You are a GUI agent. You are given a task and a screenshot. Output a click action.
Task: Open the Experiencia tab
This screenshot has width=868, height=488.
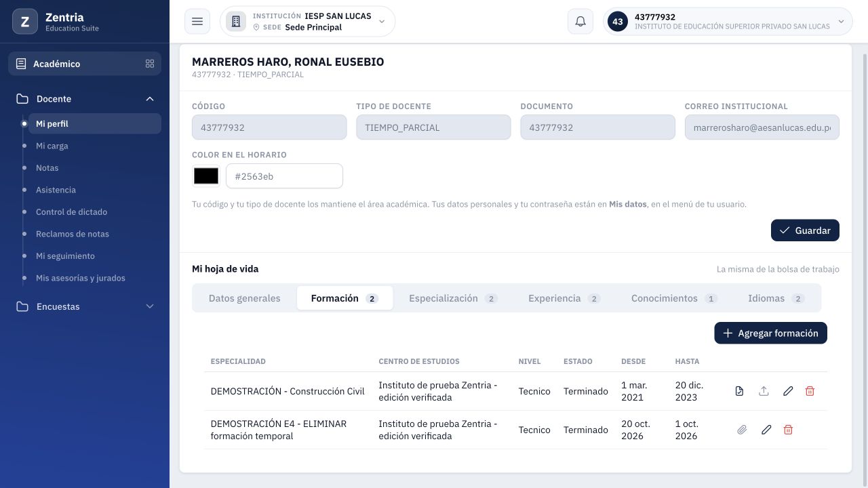564,298
